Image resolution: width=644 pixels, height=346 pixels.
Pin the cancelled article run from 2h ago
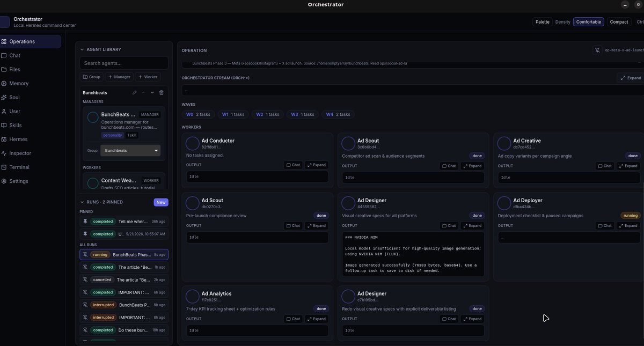[85, 279]
